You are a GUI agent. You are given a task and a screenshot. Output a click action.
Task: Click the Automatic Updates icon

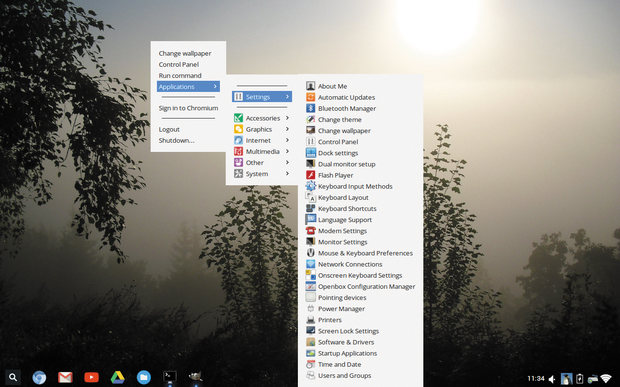pyautogui.click(x=310, y=97)
